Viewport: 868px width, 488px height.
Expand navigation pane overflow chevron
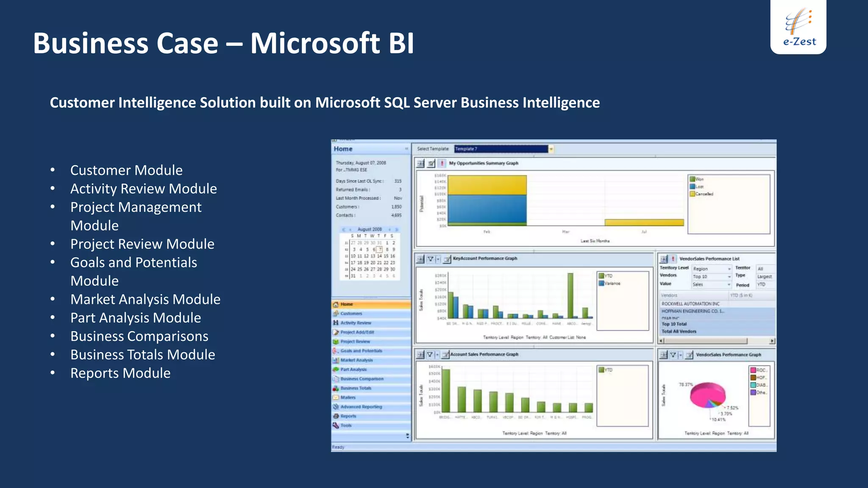point(407,435)
